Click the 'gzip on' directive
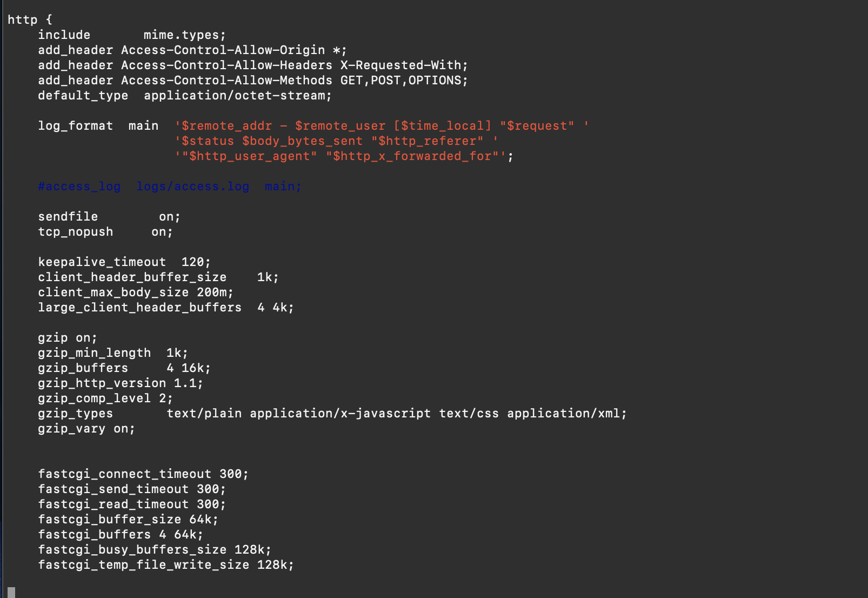The image size is (868, 598). coord(68,338)
